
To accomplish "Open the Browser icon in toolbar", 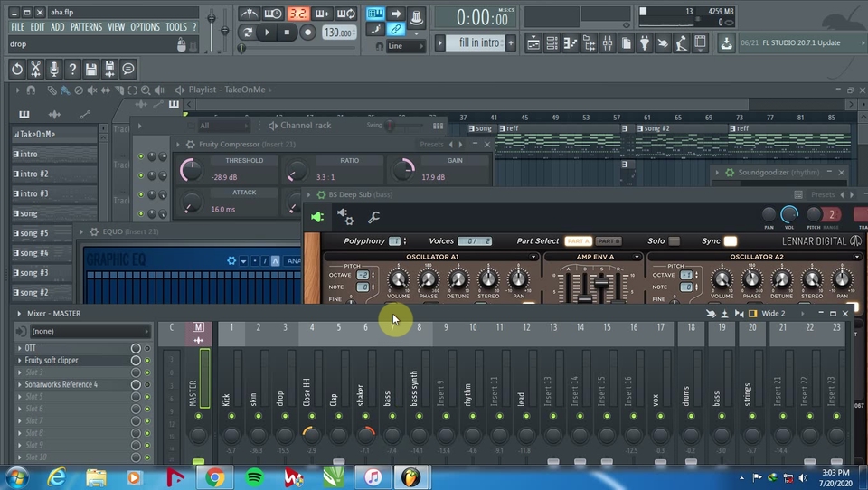I will point(589,42).
